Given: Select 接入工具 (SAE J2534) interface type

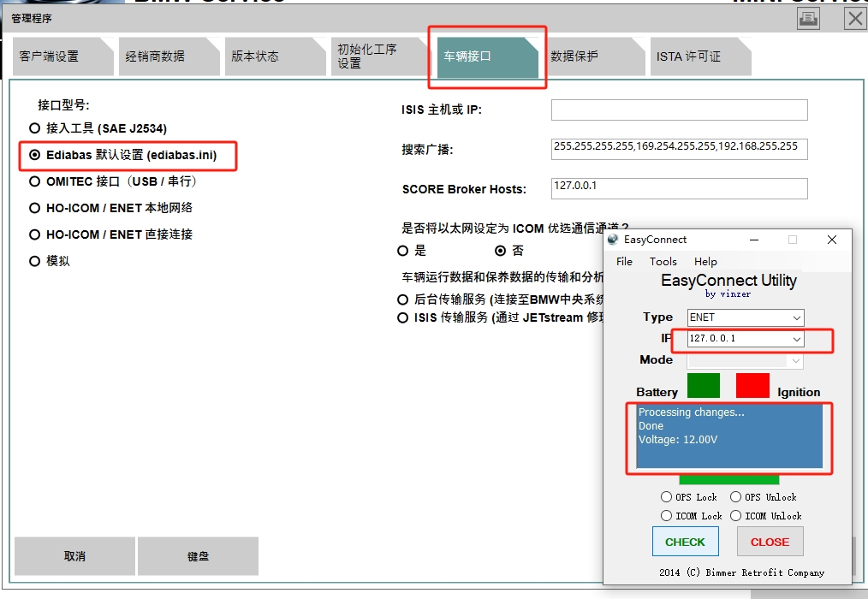Looking at the screenshot, I should pyautogui.click(x=35, y=128).
